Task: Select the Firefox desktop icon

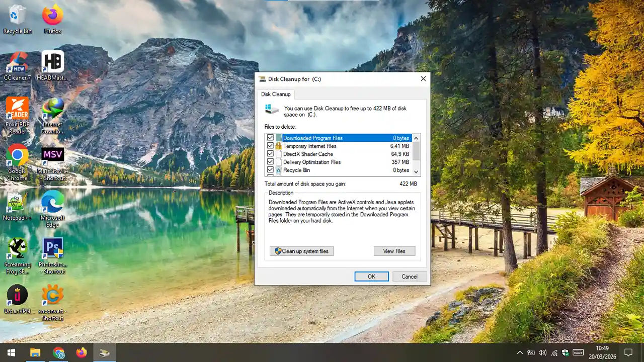Action: pyautogui.click(x=52, y=19)
